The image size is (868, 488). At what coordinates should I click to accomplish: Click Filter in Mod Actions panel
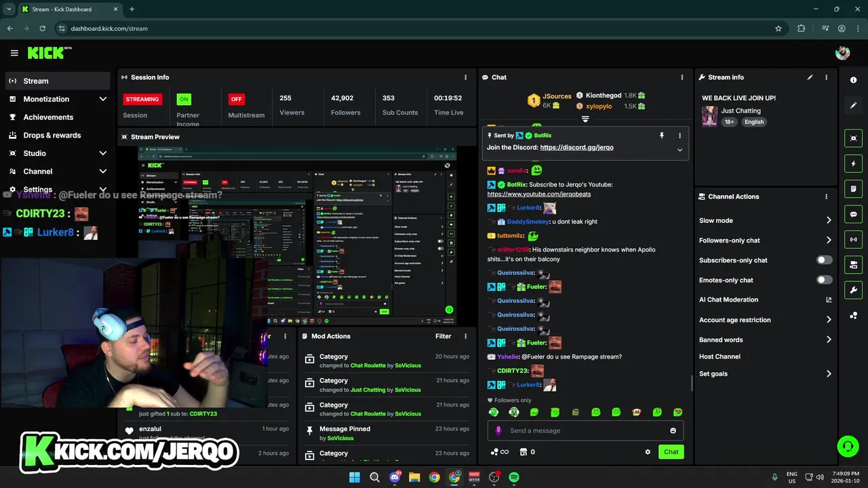(443, 336)
